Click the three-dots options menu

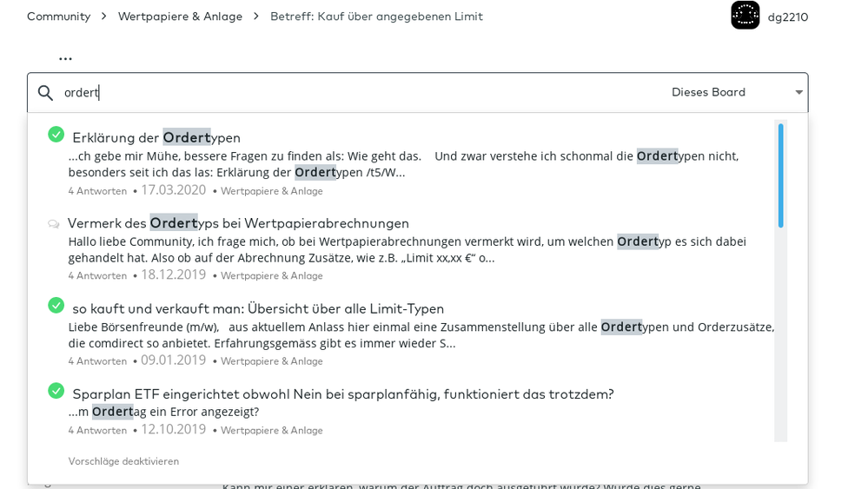(65, 58)
